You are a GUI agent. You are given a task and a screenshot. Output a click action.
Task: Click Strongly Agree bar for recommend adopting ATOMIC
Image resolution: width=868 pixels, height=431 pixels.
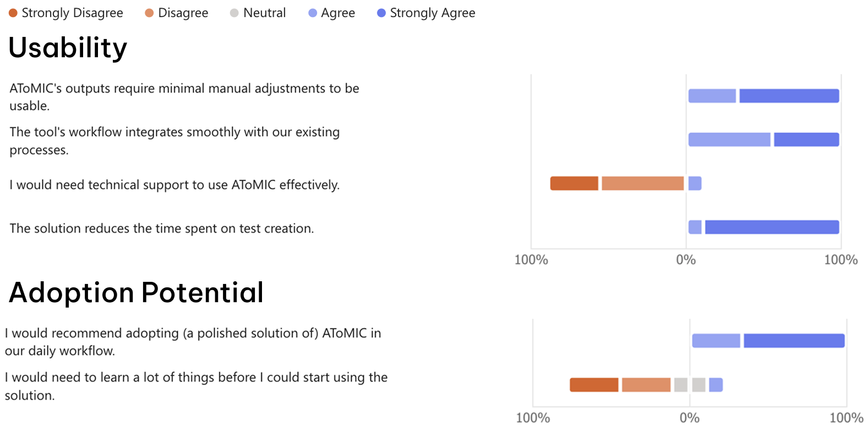coord(794,341)
